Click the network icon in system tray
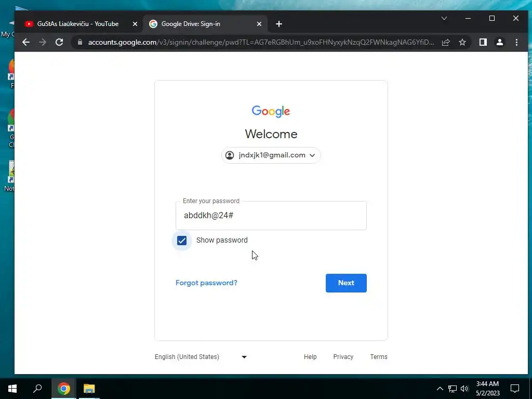 click(x=453, y=389)
